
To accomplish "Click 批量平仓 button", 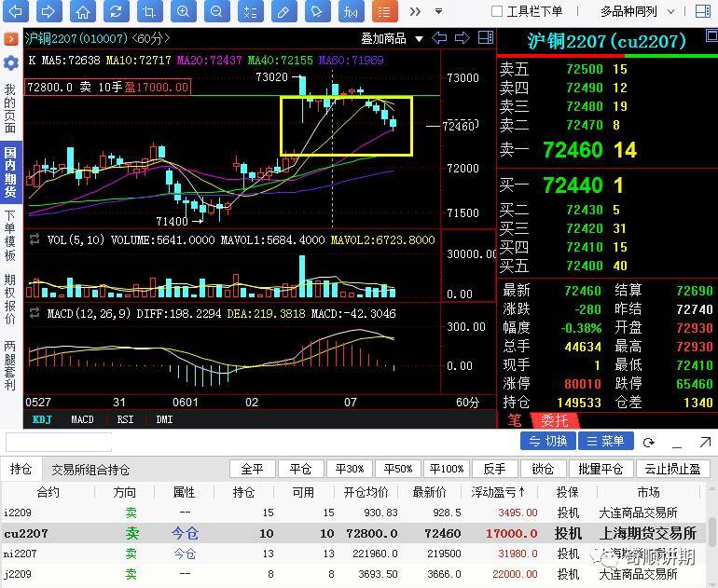I will tap(601, 469).
